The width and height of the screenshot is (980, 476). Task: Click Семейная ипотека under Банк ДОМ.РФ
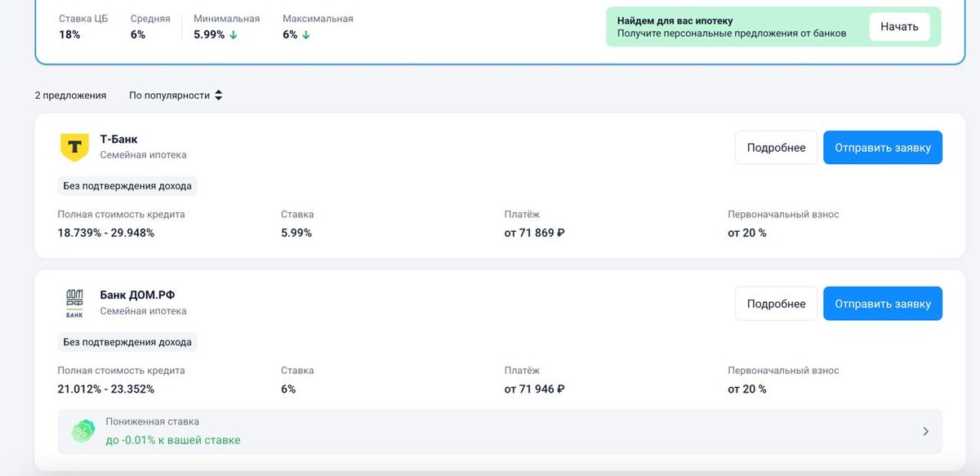click(143, 311)
